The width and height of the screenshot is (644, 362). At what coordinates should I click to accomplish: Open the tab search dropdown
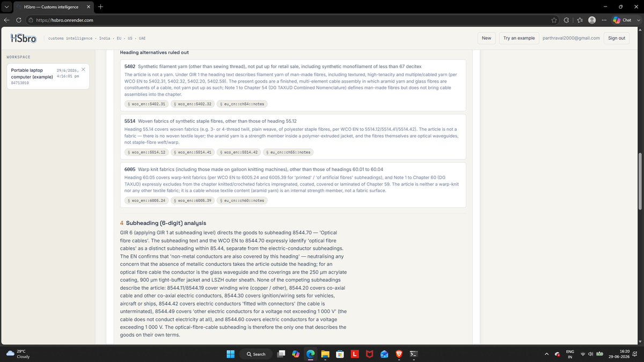6,6
